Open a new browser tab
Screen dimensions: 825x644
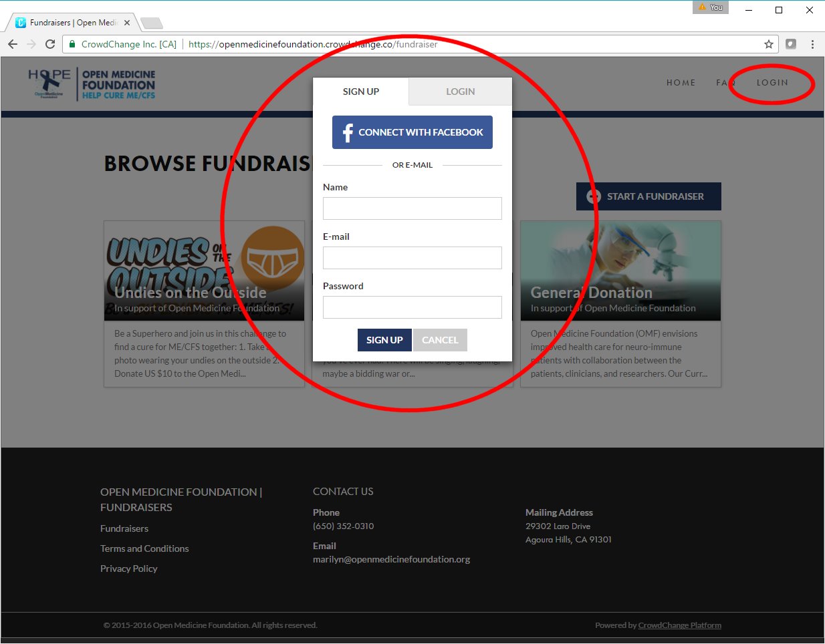(x=151, y=23)
